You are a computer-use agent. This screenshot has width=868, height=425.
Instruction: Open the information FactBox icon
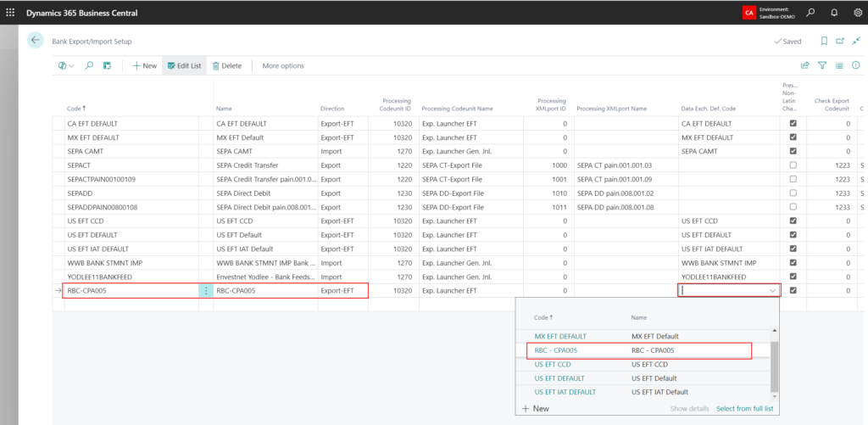coord(855,65)
